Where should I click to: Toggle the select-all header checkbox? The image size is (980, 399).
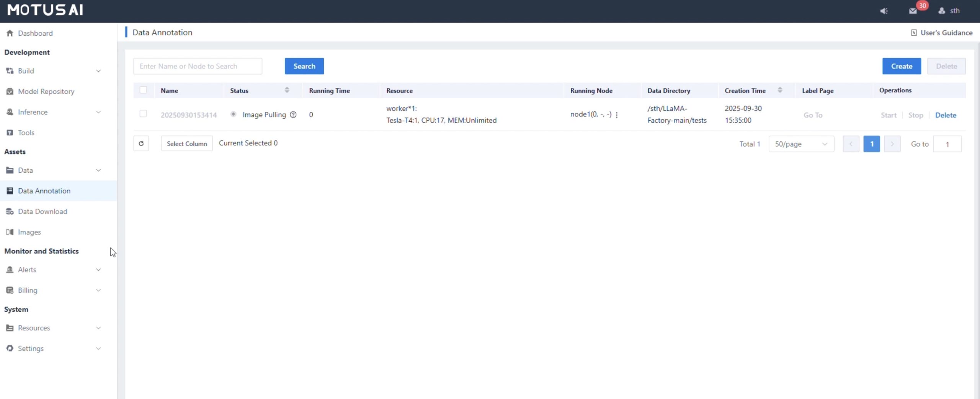coord(143,90)
